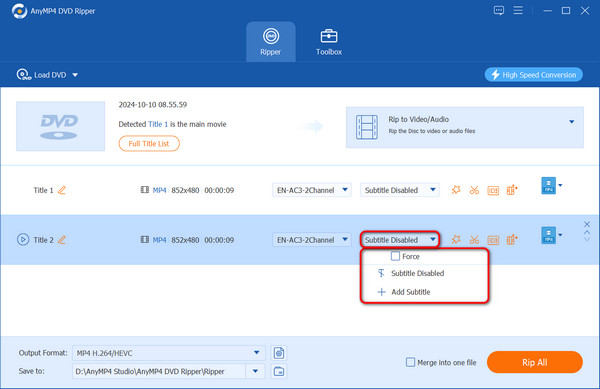Open Output Format dropdown
This screenshot has height=389, width=600.
(168, 353)
